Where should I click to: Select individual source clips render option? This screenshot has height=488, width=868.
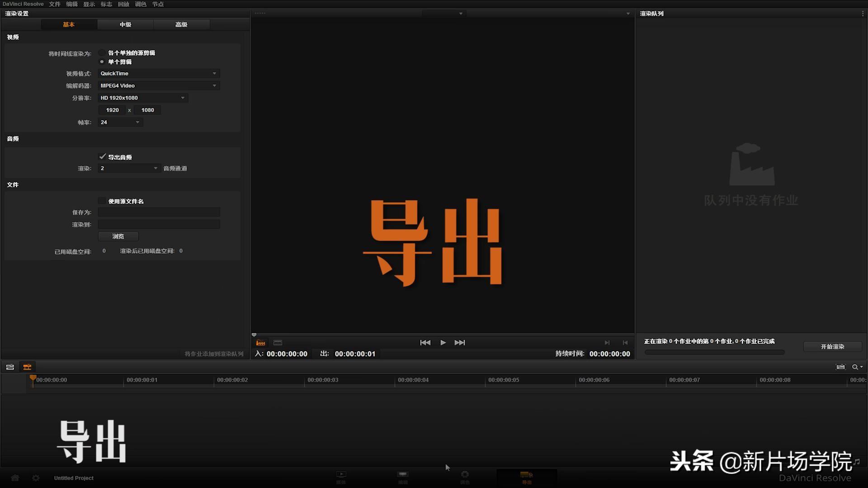pyautogui.click(x=102, y=53)
